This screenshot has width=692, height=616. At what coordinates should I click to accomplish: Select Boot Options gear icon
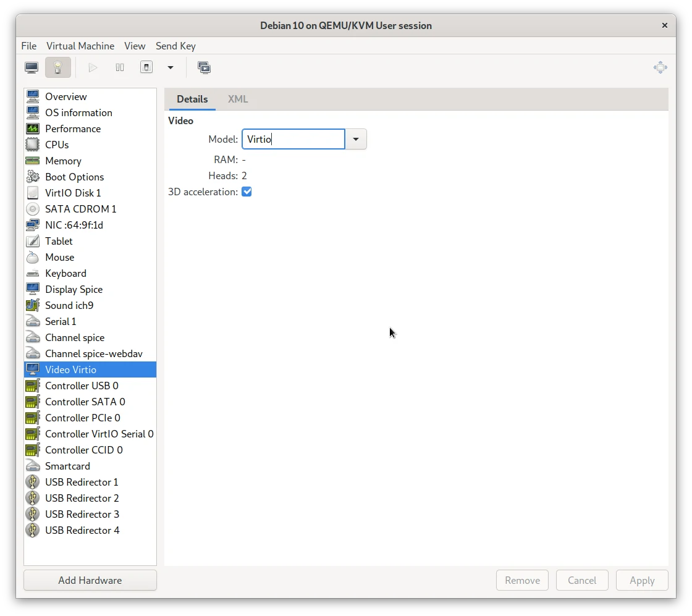click(x=33, y=177)
